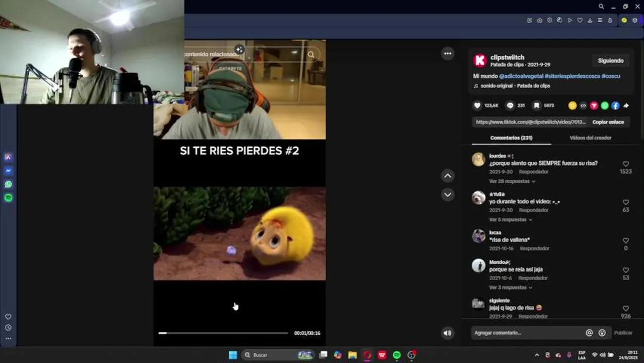Click the search magnifier on the video overlay

pyautogui.click(x=311, y=54)
